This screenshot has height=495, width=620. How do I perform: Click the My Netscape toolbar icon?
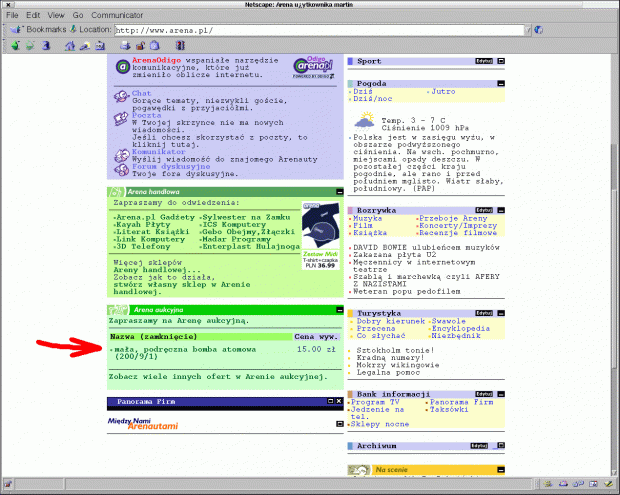(x=100, y=46)
